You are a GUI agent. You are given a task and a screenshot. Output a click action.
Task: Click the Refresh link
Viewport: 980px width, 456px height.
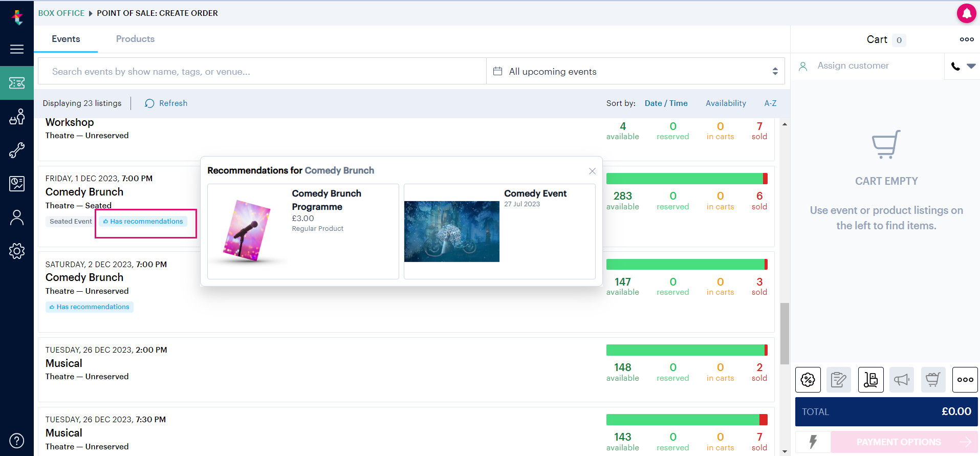(x=173, y=103)
